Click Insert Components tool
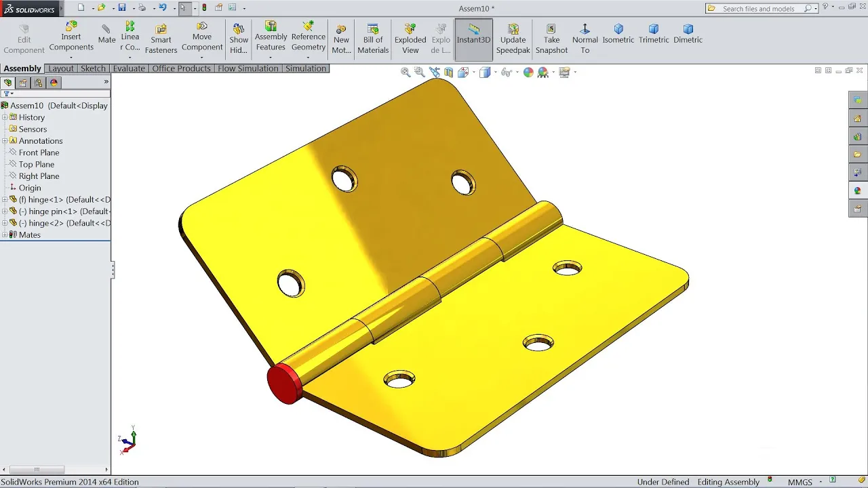Viewport: 868px width, 488px height. (x=71, y=36)
